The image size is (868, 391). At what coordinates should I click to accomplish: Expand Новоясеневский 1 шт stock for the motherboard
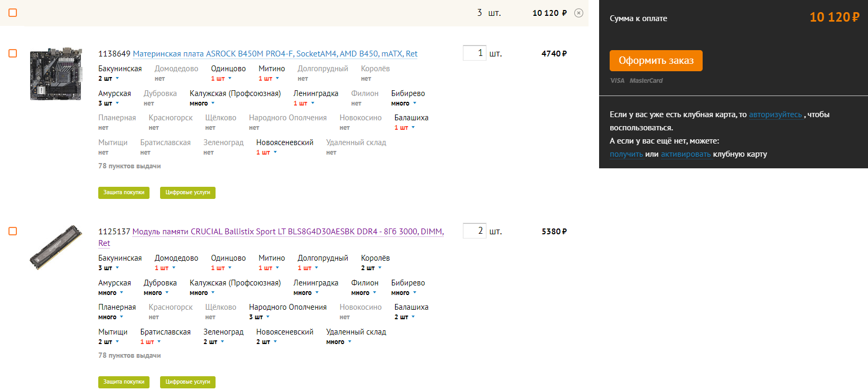pos(267,152)
